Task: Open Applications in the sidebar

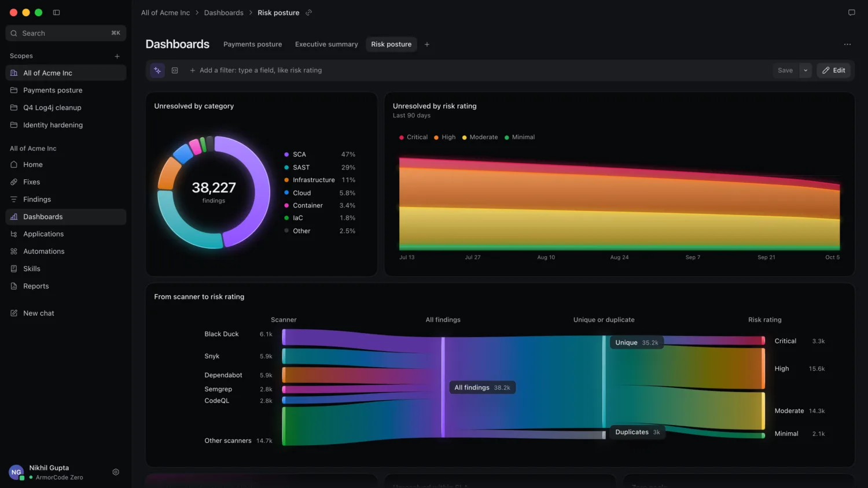Action: pyautogui.click(x=66, y=234)
